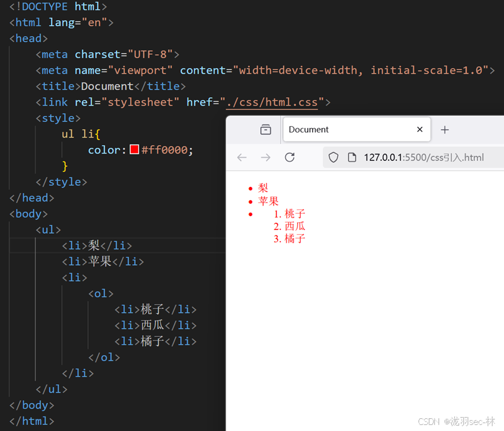Viewport: 504px width, 431px height.
Task: Click the opening <style> tag
Action: pyautogui.click(x=58, y=118)
